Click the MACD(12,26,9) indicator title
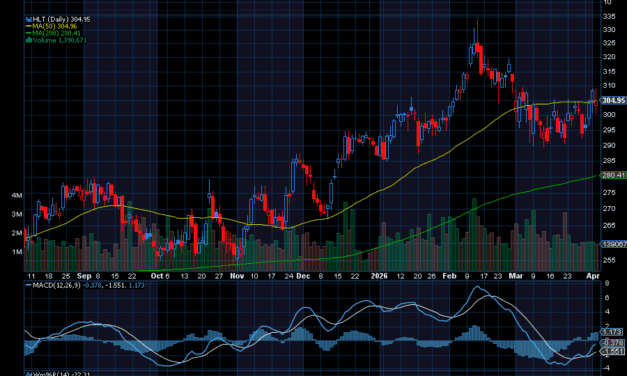The height and width of the screenshot is (376, 627). 56,285
